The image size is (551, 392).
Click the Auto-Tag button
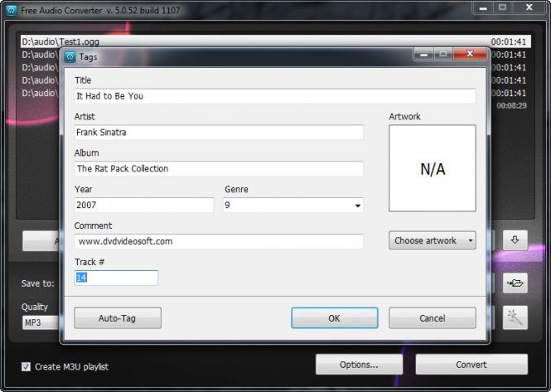point(118,318)
